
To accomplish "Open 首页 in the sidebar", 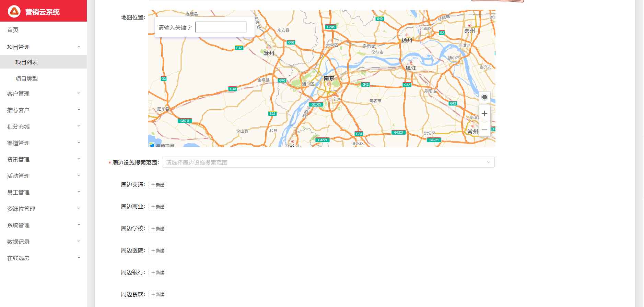I will (43, 30).
